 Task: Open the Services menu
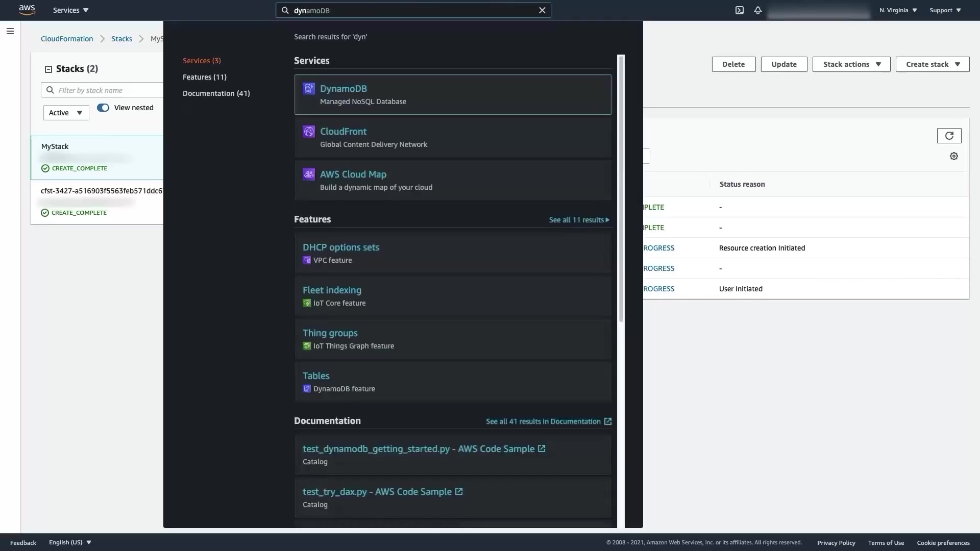70,10
